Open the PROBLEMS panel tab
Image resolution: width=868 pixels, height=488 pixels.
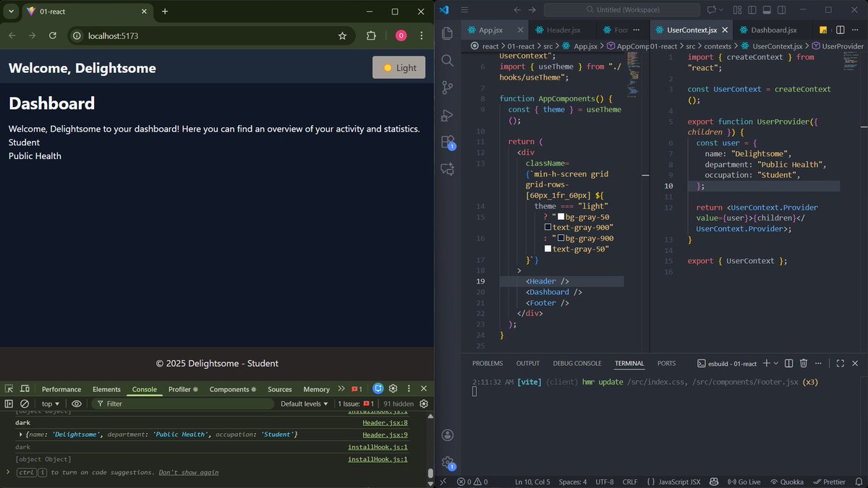click(x=488, y=363)
